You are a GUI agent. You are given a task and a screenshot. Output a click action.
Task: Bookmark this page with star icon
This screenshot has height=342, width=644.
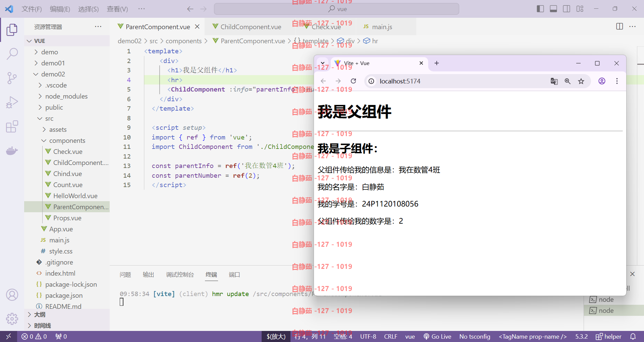point(581,81)
